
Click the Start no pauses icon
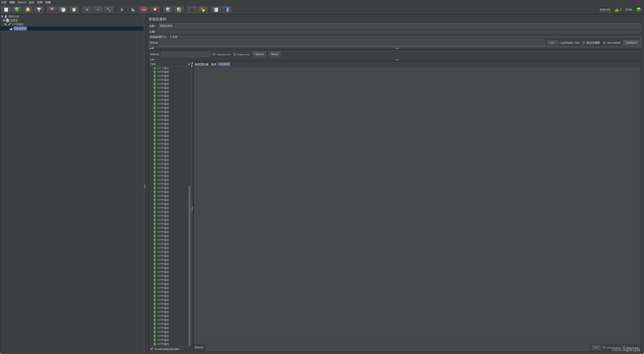[x=133, y=10]
